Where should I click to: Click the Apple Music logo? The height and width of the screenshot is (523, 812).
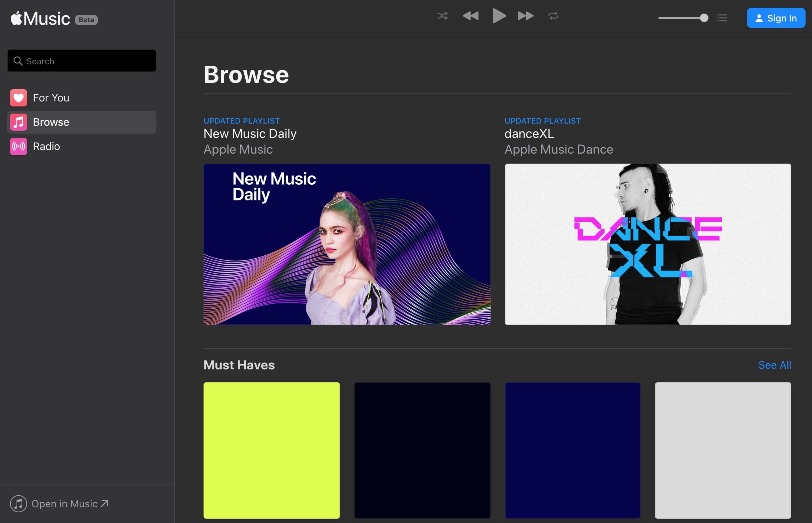click(40, 19)
